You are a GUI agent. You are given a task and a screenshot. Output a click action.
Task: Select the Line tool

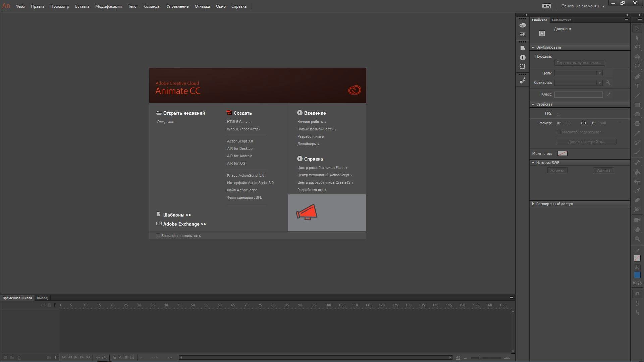pos(637,96)
